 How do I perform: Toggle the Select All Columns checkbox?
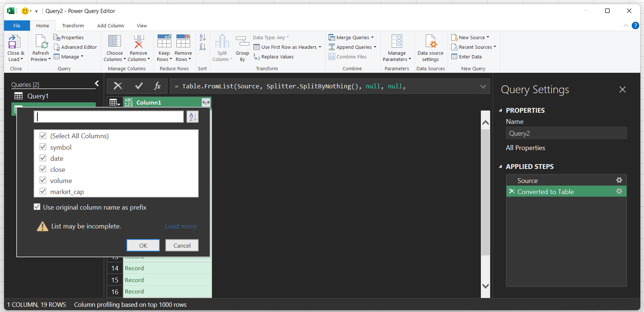tap(43, 136)
